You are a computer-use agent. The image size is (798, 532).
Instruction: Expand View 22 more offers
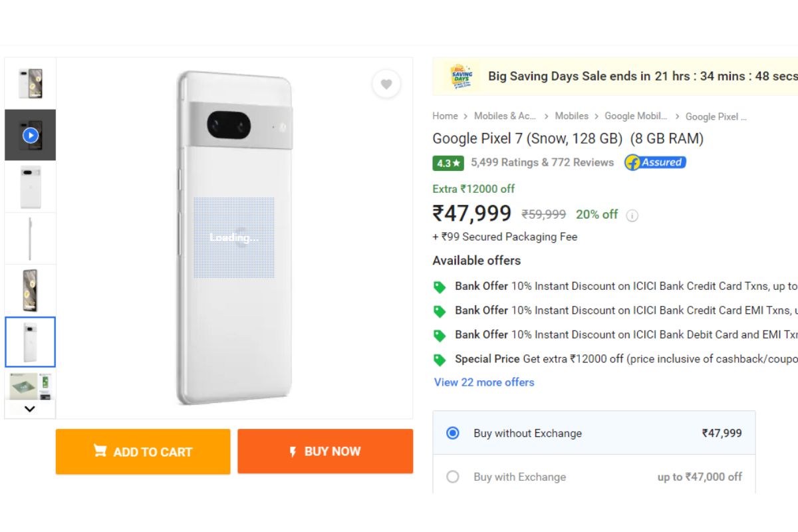(484, 382)
